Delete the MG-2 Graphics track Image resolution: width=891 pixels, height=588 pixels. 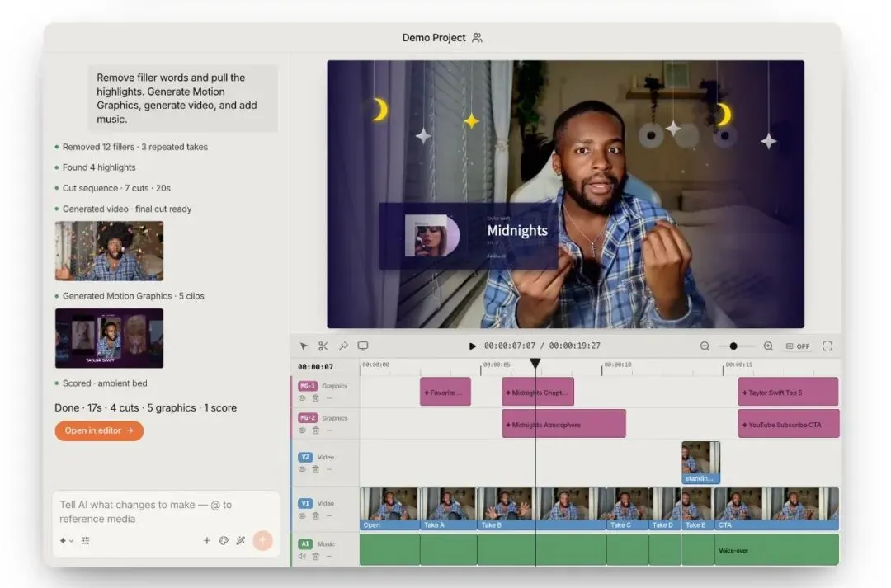click(315, 430)
